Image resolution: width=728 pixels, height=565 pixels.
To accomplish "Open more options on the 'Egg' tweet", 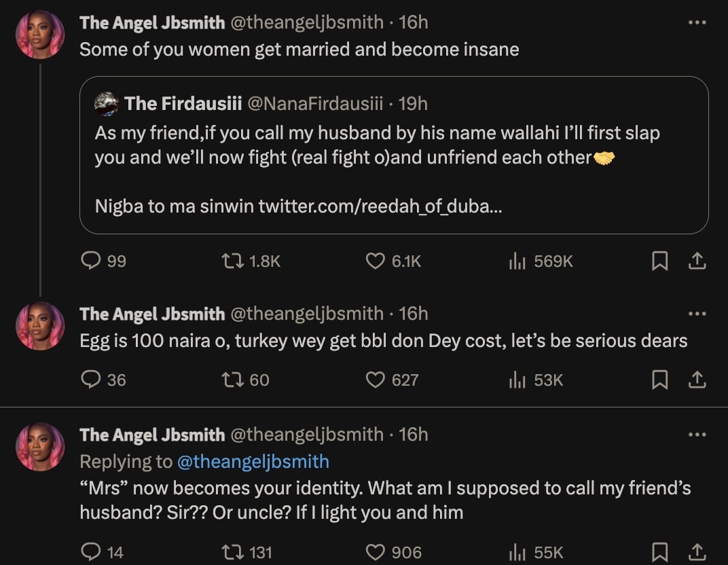I will click(x=697, y=313).
